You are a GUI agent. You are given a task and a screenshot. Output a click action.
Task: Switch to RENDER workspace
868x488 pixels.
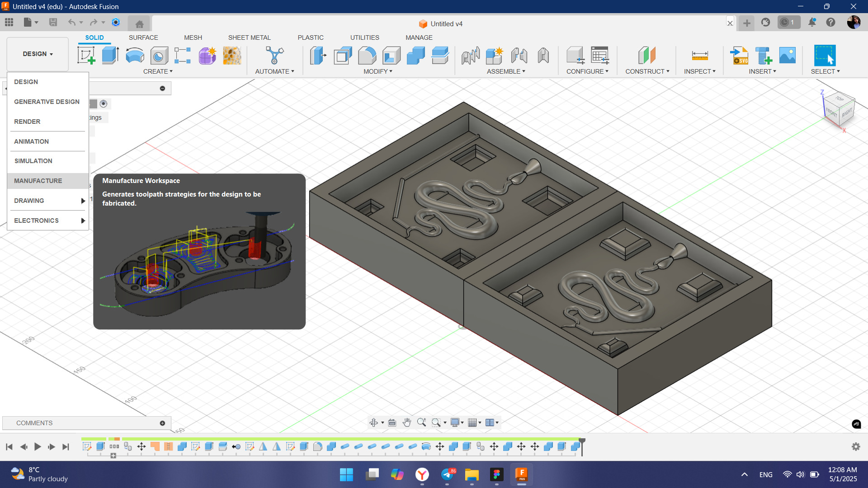[48, 122]
